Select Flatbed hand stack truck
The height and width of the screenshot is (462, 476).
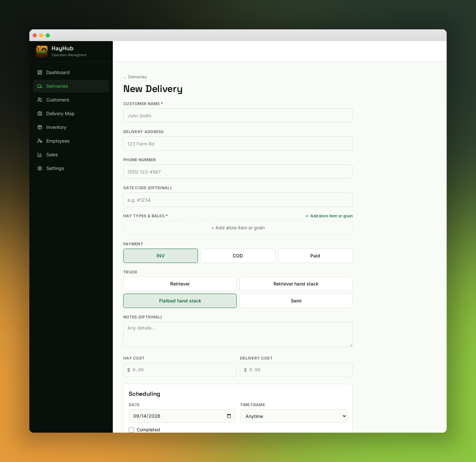pyautogui.click(x=180, y=301)
